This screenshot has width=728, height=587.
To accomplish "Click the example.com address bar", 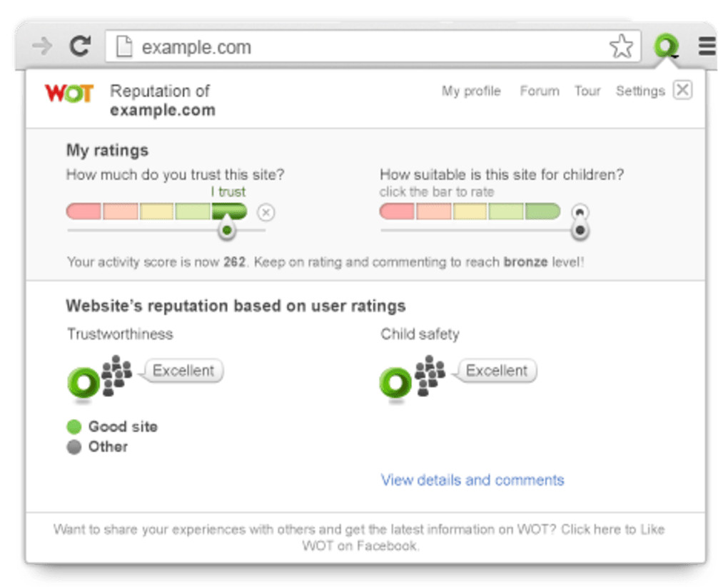I will coord(357,48).
